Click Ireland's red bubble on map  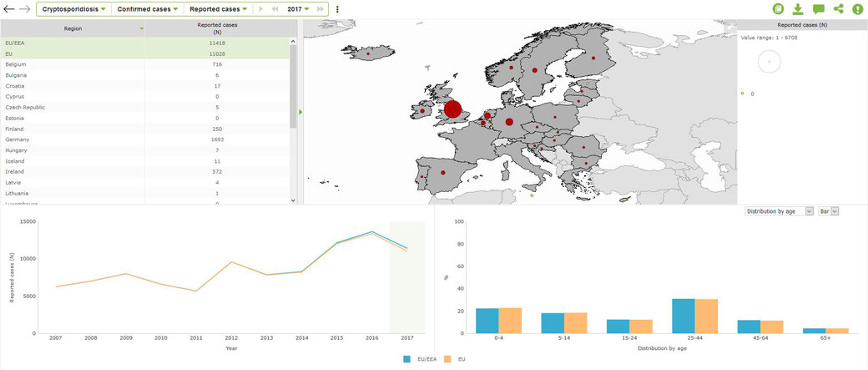(x=422, y=111)
